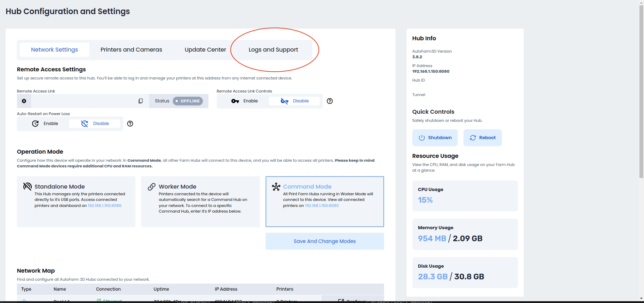Open the Logs and Support tab
This screenshot has height=303, width=644.
[x=273, y=50]
